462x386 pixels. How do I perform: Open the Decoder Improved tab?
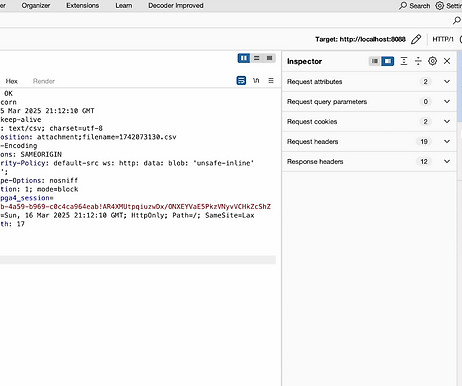176,6
